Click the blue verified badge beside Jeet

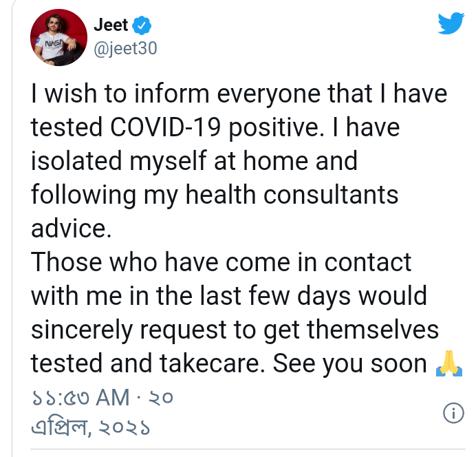[142, 26]
